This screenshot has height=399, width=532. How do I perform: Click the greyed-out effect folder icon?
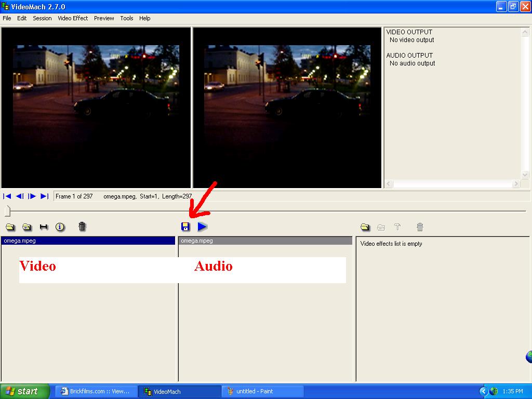(381, 228)
